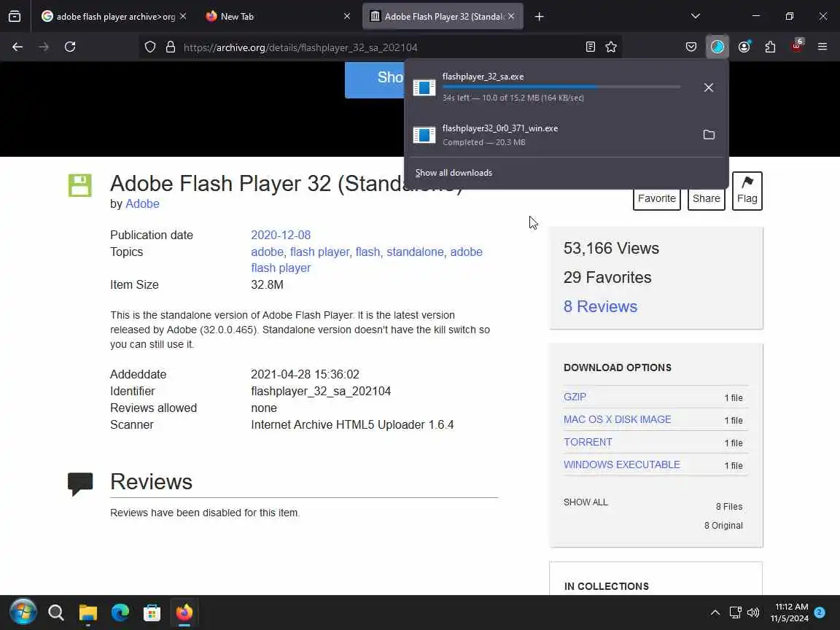
Task: Bookmark this page with the star
Action: [611, 47]
